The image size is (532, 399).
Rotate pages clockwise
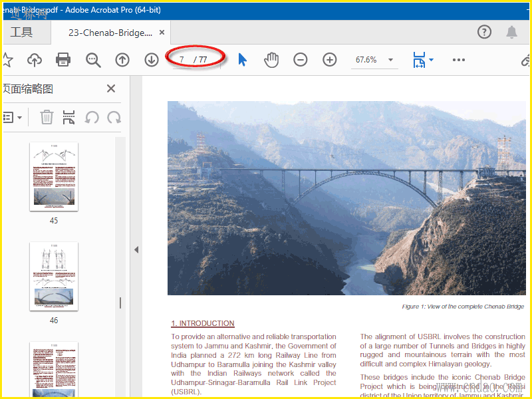[114, 118]
